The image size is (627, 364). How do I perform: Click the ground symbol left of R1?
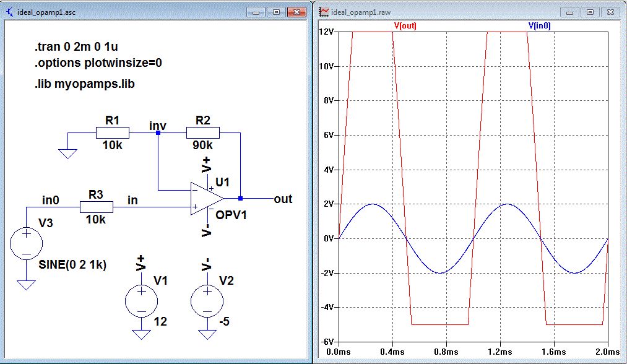(67, 154)
